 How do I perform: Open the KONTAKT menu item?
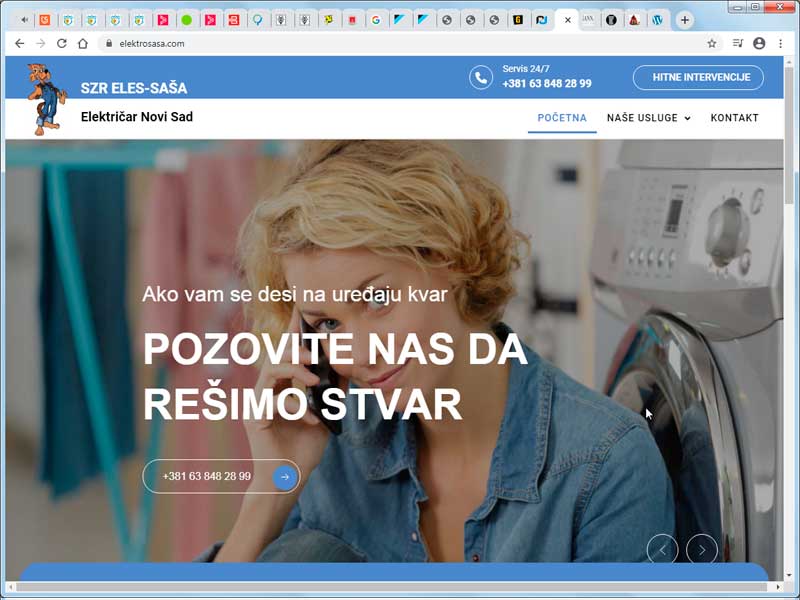734,118
